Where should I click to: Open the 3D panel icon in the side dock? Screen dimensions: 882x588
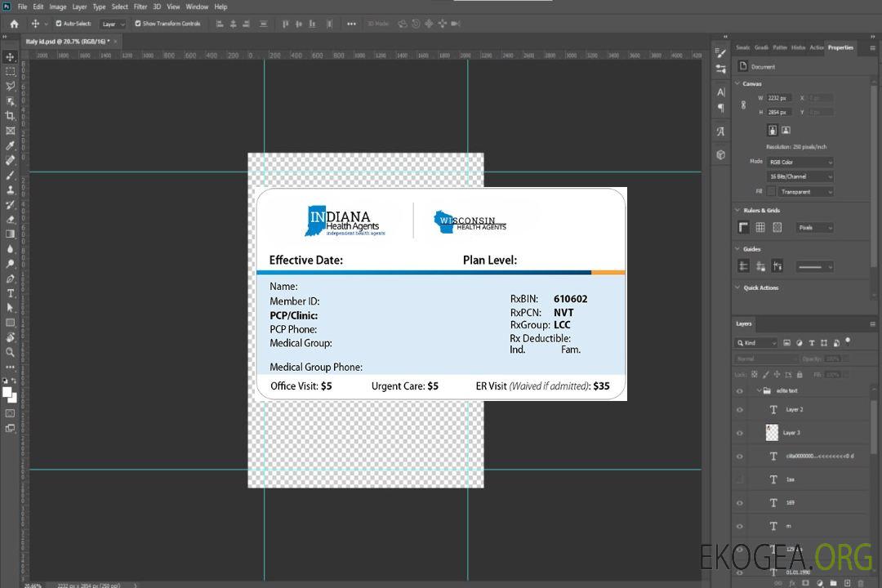tap(720, 154)
